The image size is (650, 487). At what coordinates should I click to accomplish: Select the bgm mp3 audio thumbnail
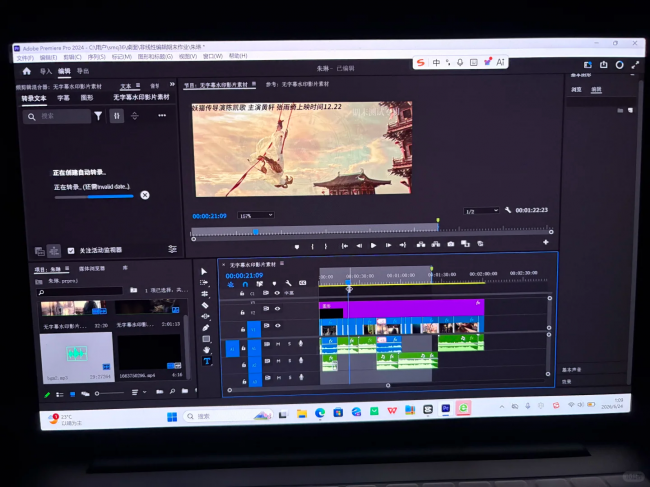tap(77, 356)
